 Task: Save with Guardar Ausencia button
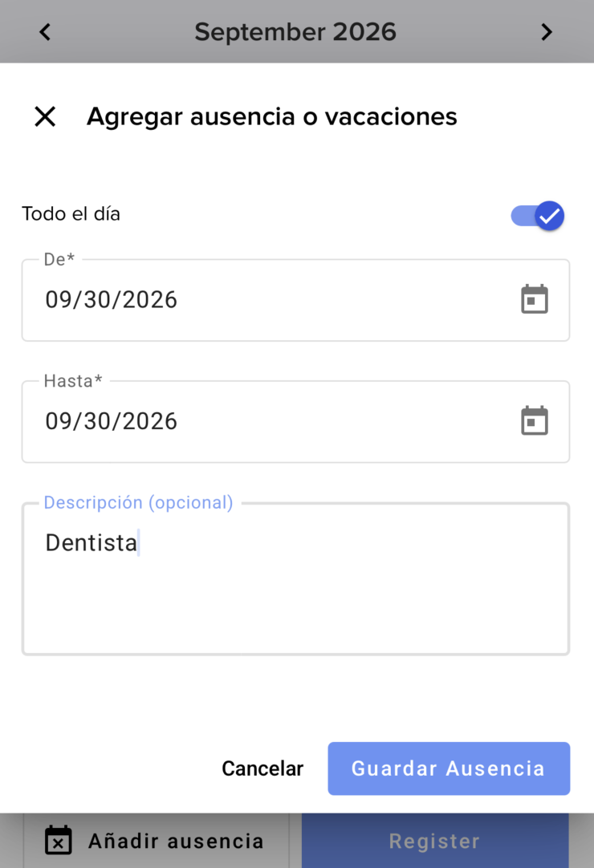[449, 769]
